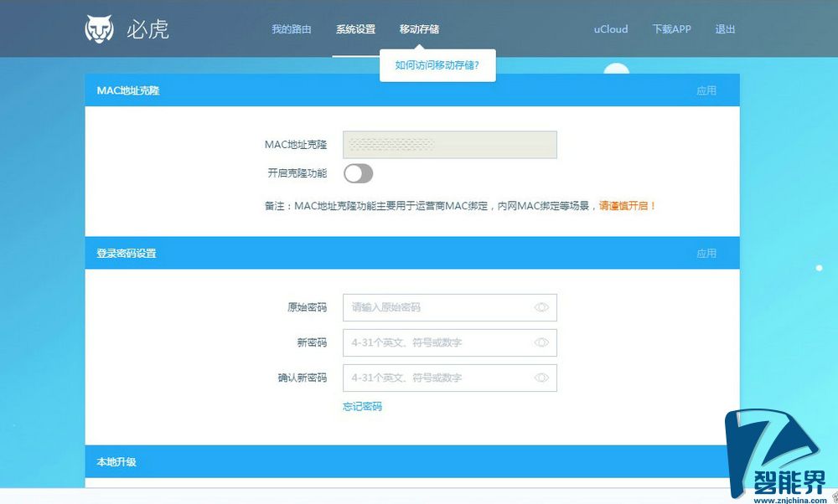Viewport: 838px width, 504px height.
Task: Focus the 新密码 password field
Action: coord(436,342)
